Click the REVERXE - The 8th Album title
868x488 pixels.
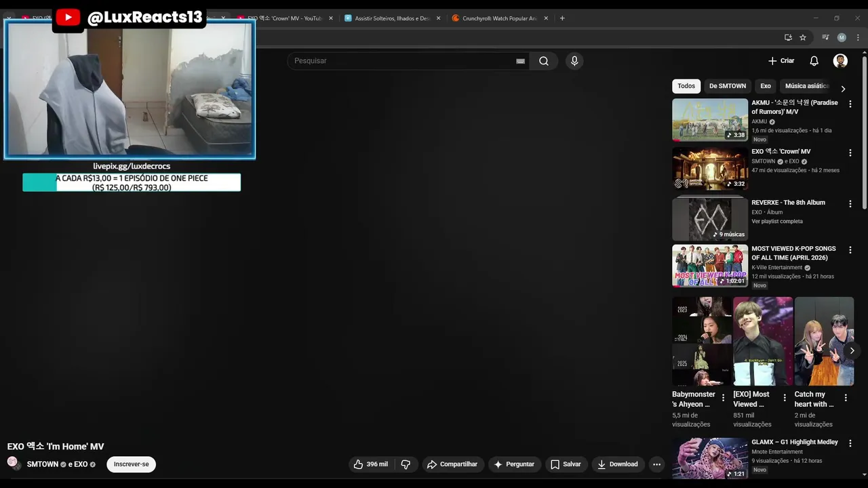(x=788, y=203)
